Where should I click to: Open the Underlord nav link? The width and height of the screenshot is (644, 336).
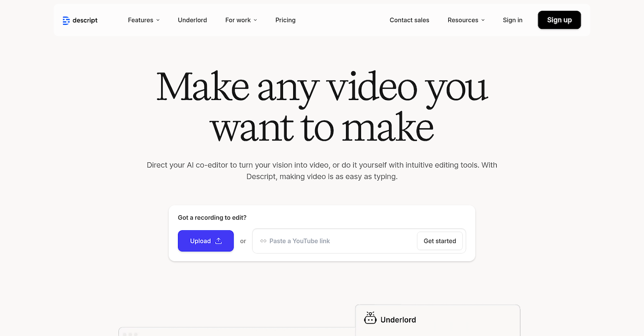[192, 20]
